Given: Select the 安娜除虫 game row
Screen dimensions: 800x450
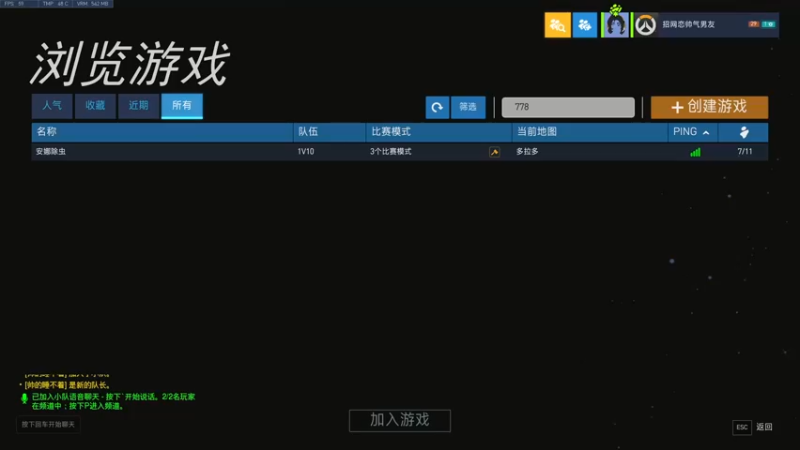Looking at the screenshot, I should coord(399,152).
